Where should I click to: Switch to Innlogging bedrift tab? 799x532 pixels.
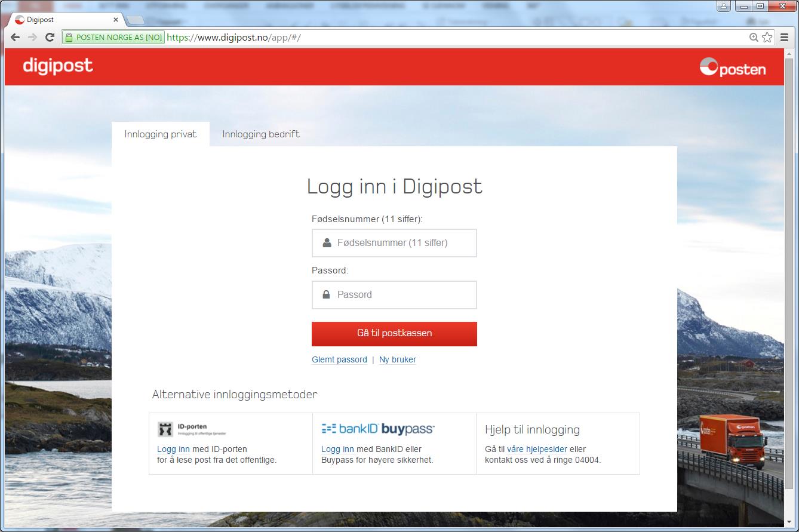tap(261, 134)
